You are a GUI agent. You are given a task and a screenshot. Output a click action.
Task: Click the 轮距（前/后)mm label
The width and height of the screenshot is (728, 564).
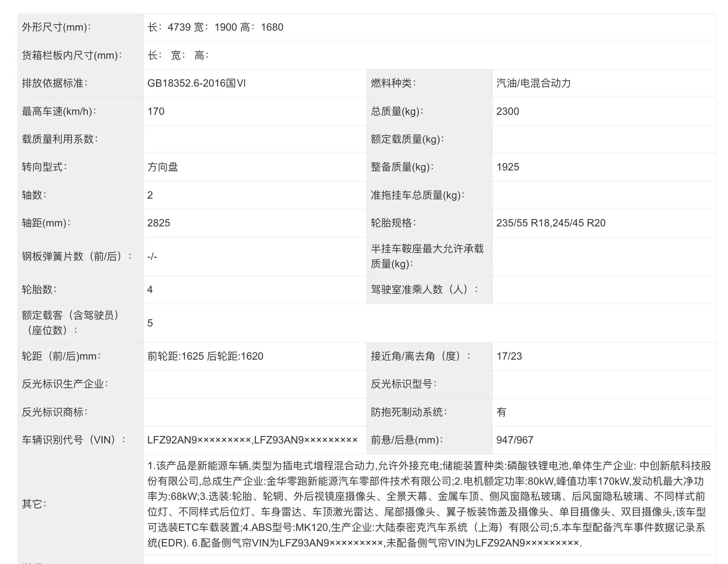click(61, 356)
